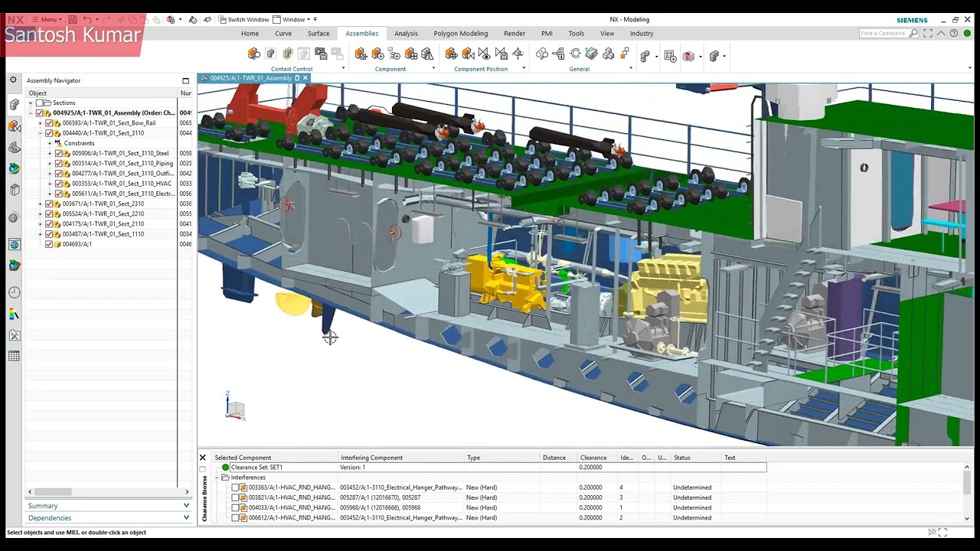The height and width of the screenshot is (551, 980).
Task: Open the Polygon Modeling ribbon tab
Action: (461, 34)
